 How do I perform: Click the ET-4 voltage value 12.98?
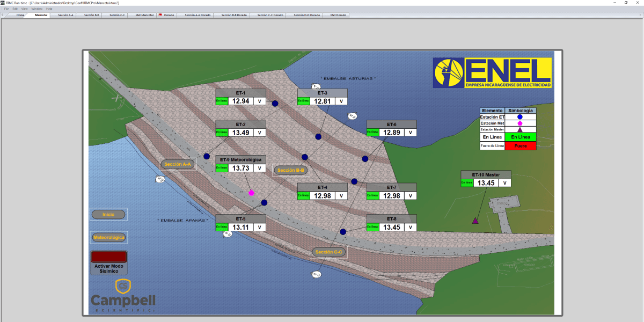pos(323,195)
